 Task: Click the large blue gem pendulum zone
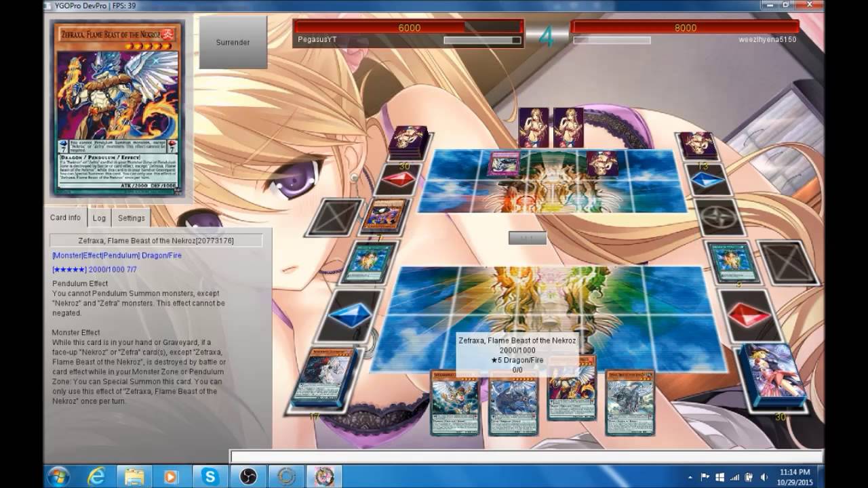pyautogui.click(x=349, y=316)
